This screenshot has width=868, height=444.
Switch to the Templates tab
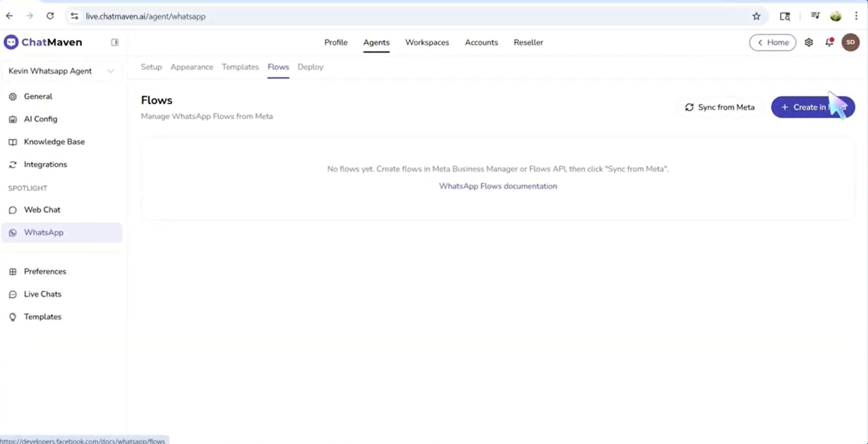point(240,67)
